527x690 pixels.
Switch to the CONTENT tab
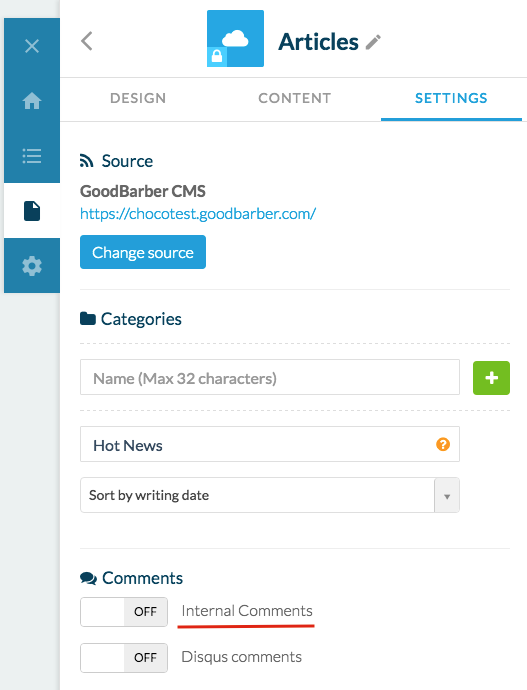point(294,98)
